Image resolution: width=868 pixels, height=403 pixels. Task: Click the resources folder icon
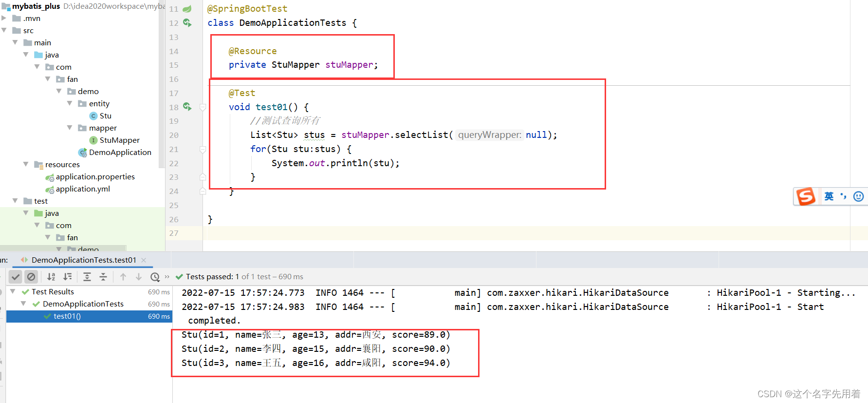[x=39, y=165]
